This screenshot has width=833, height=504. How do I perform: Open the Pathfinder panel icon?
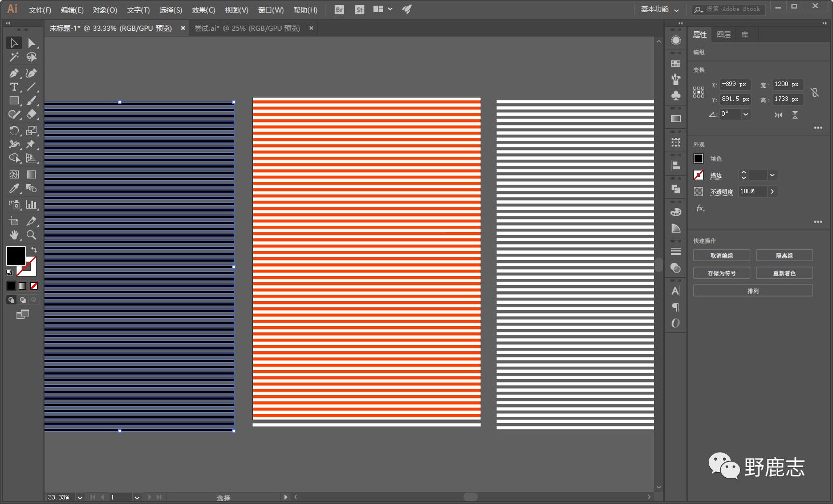tap(676, 189)
